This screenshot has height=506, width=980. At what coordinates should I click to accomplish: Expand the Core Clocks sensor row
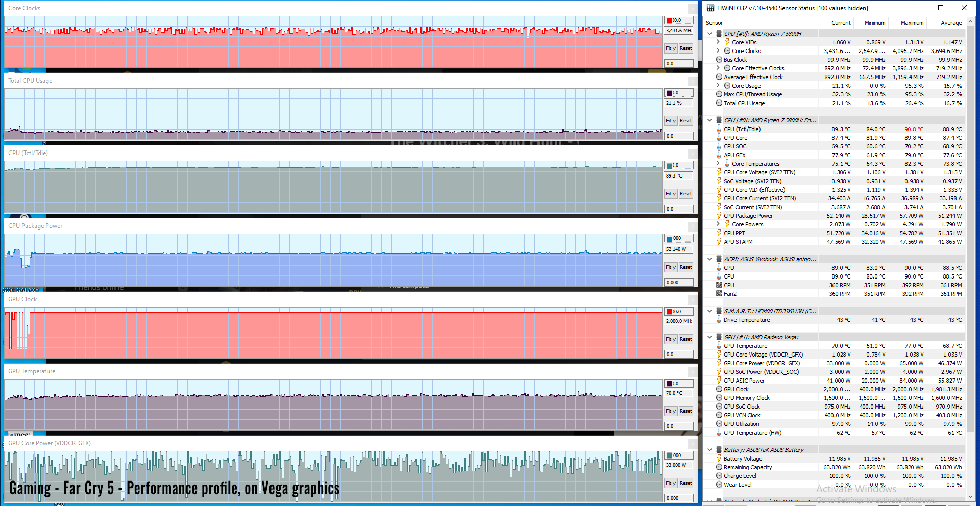click(x=718, y=51)
